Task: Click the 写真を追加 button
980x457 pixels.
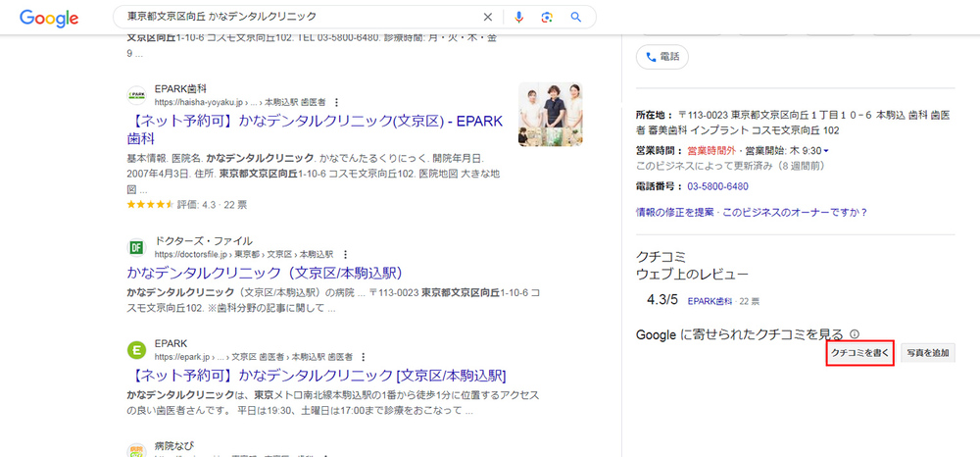Action: point(927,353)
